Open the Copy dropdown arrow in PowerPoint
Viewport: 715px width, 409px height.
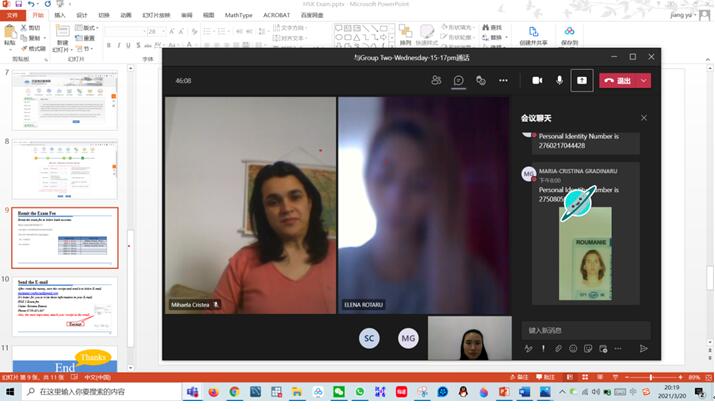click(45, 38)
